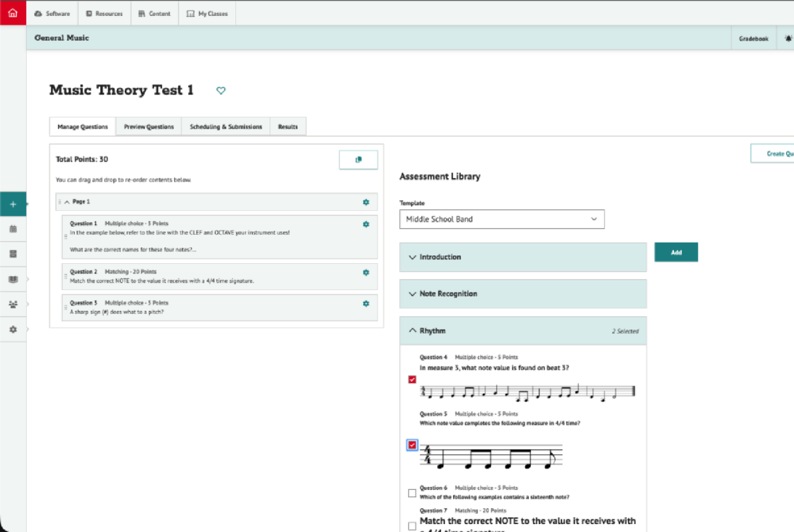This screenshot has width=794, height=532.
Task: Open settings gear for Page 1
Action: (x=366, y=202)
